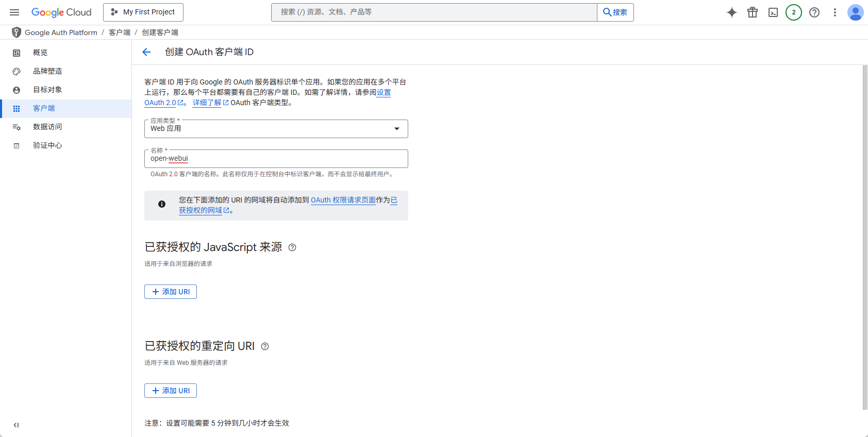Click the 数据访问 settings-list icon
The image size is (868, 437).
click(x=16, y=127)
